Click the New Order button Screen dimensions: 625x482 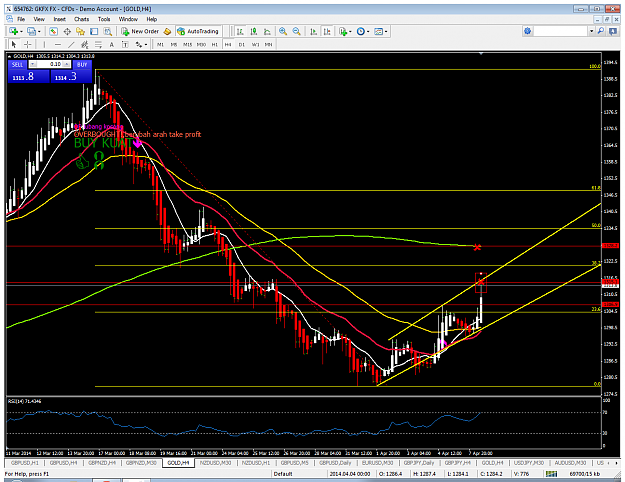(140, 31)
